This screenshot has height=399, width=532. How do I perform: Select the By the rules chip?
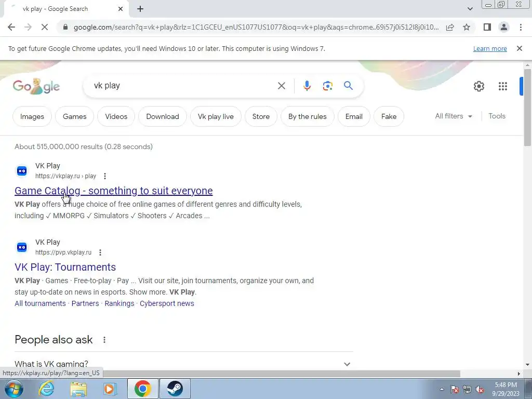(308, 116)
